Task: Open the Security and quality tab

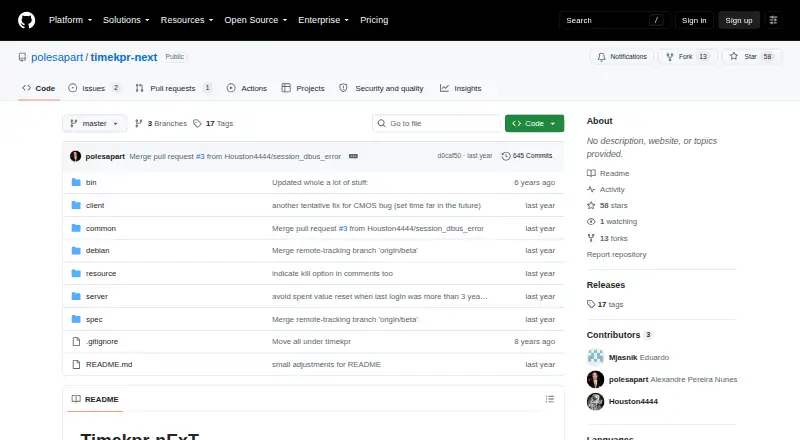Action: (382, 88)
